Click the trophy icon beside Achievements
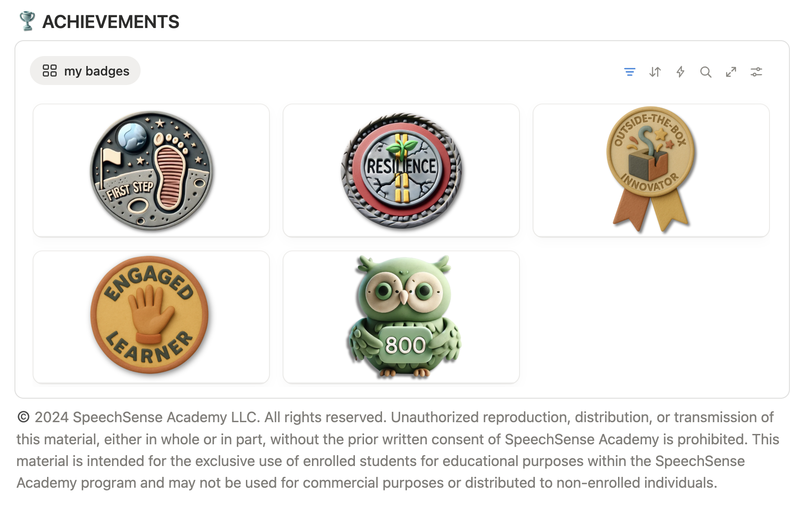Viewport: 812px width, 518px height. point(27,21)
